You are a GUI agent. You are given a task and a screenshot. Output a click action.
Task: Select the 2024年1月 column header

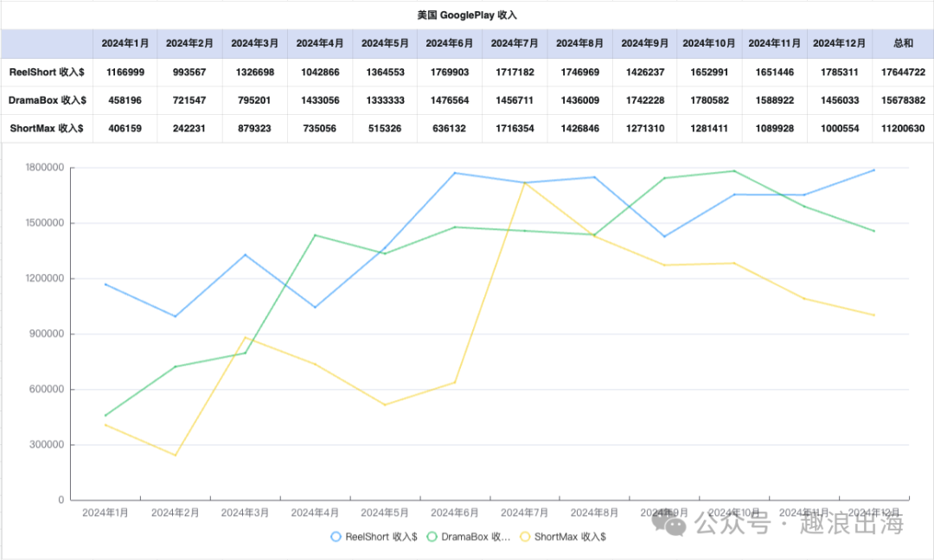125,43
